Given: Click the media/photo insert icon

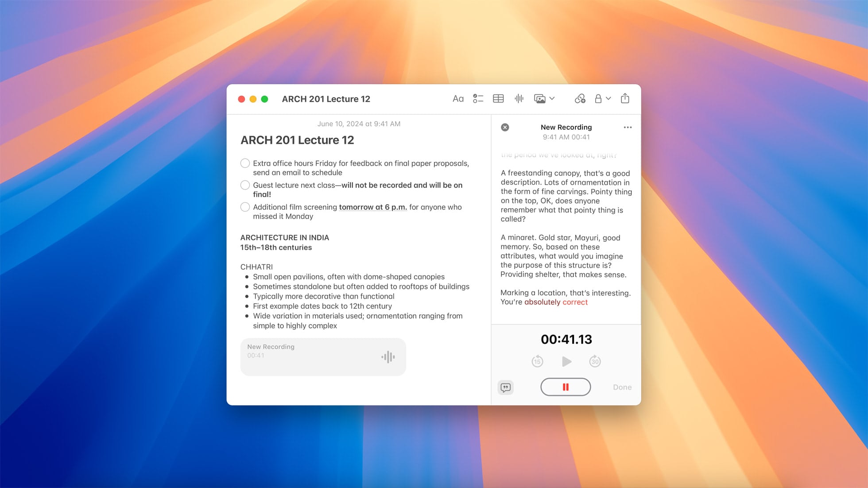Looking at the screenshot, I should tap(541, 98).
